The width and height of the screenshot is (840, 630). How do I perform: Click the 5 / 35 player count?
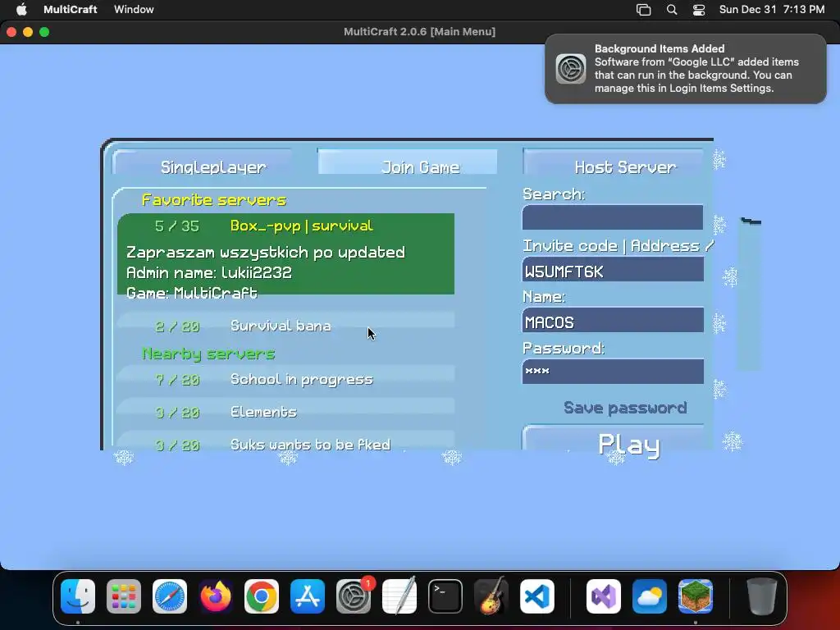[177, 226]
